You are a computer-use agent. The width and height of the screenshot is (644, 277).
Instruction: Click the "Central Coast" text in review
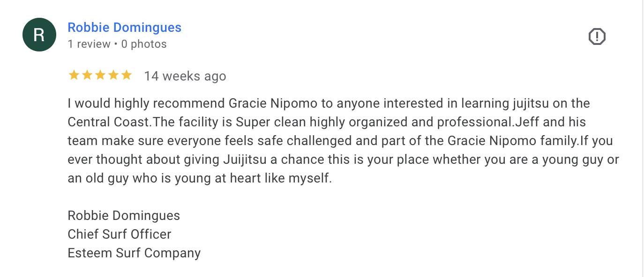click(x=109, y=122)
